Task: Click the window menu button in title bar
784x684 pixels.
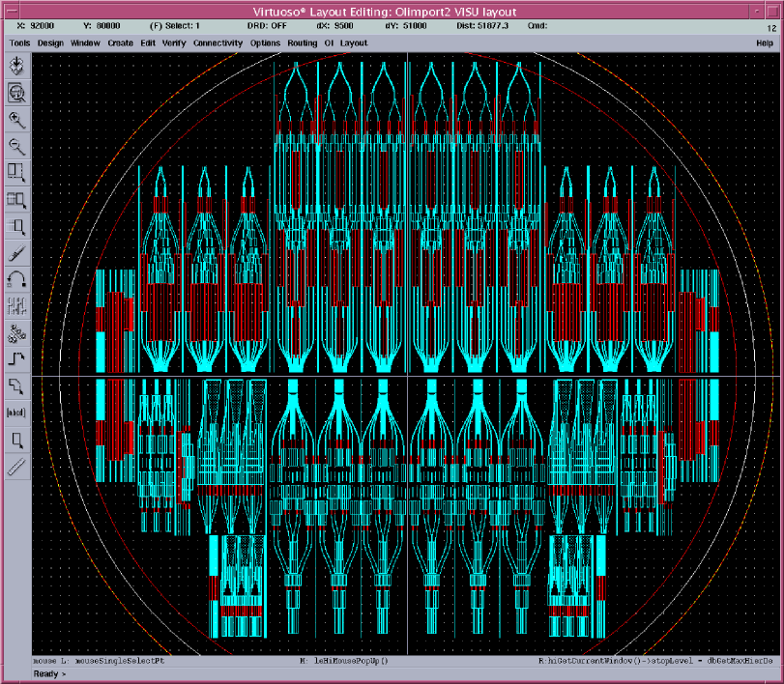Action: tap(8, 11)
